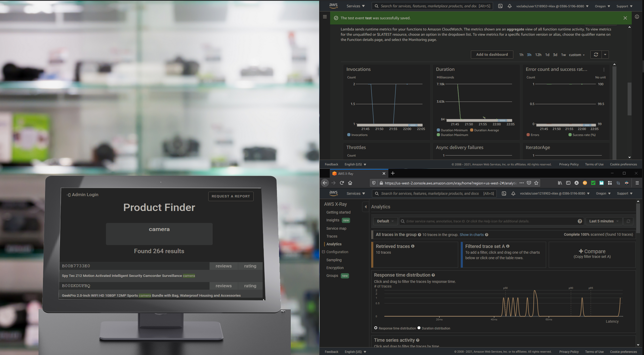Image resolution: width=644 pixels, height=355 pixels.
Task: Click the Show in charts link
Action: pos(471,235)
